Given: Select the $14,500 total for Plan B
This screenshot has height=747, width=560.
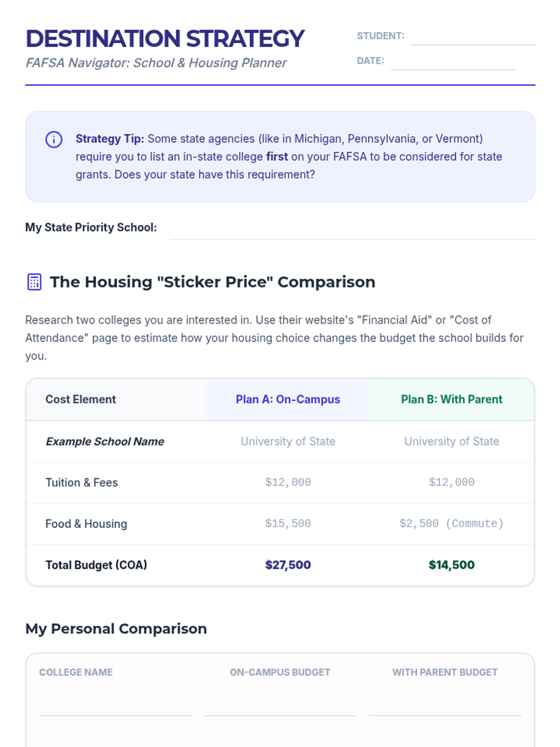Looking at the screenshot, I should point(451,565).
